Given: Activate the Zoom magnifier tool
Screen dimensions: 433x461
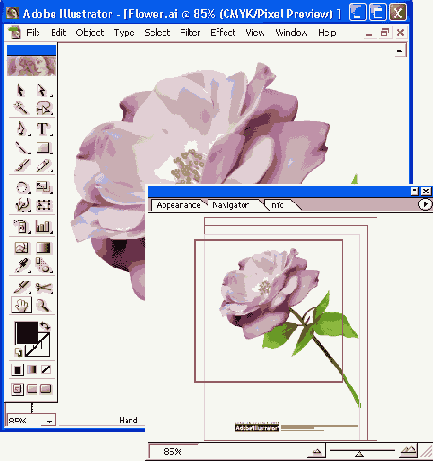Looking at the screenshot, I should click(x=43, y=305).
